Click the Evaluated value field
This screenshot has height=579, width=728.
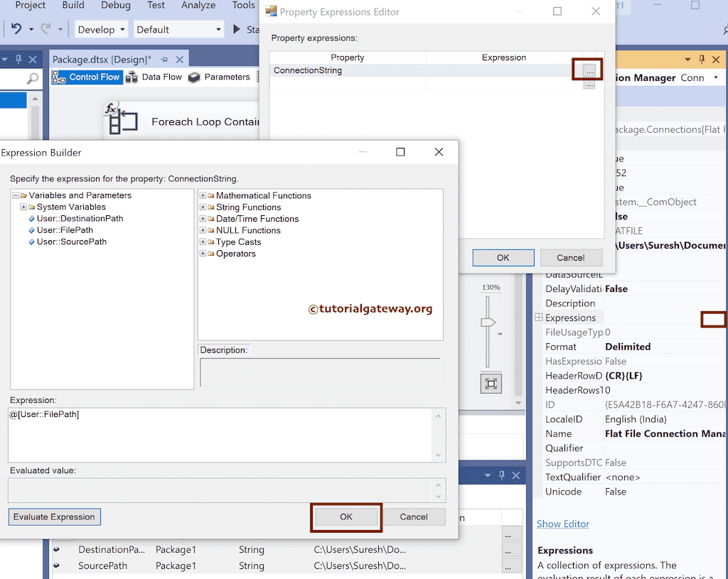[x=220, y=490]
